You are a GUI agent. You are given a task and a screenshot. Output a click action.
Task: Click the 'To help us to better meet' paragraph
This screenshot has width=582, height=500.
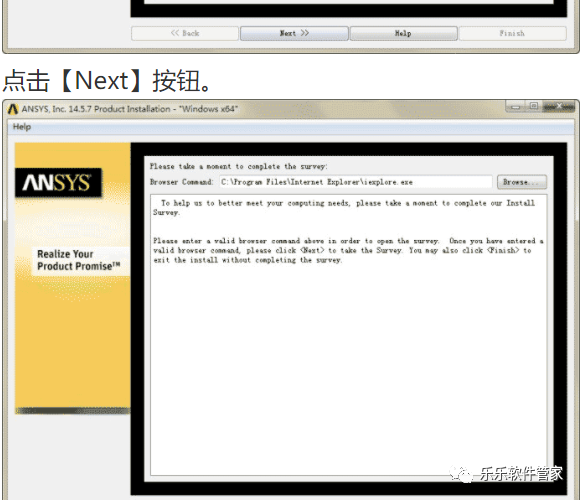pos(344,208)
